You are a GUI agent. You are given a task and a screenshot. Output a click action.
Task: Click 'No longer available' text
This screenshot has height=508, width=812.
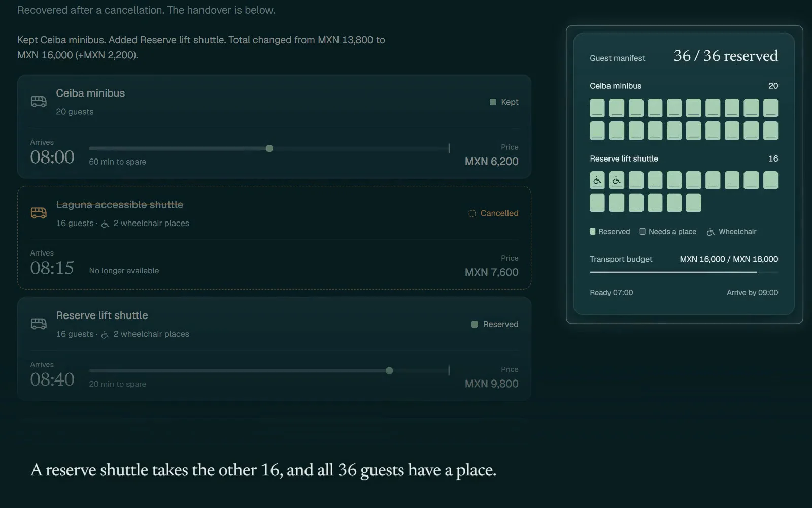(x=124, y=271)
